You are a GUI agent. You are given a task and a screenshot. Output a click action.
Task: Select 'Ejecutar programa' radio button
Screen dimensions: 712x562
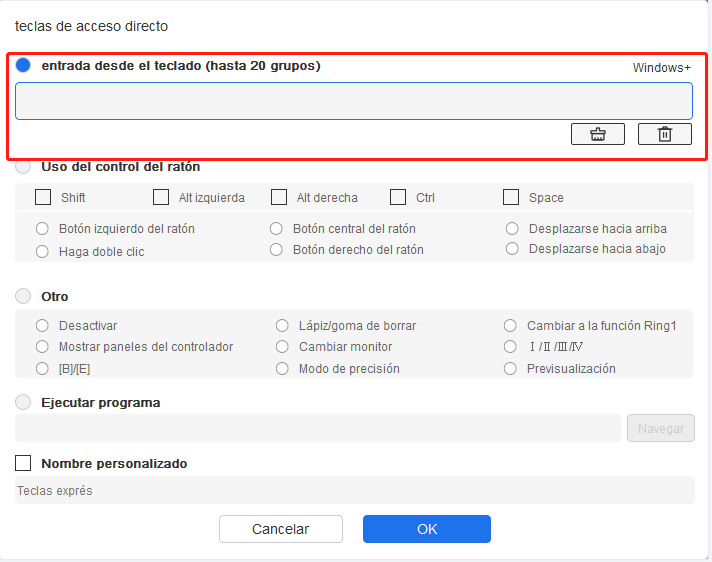click(24, 403)
